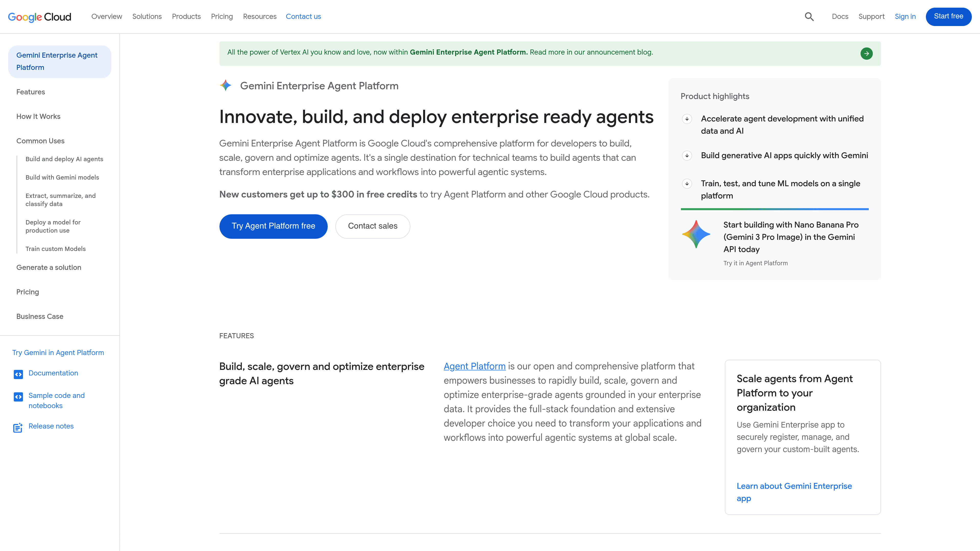Open Try Gemini in Agent Platform link

58,353
